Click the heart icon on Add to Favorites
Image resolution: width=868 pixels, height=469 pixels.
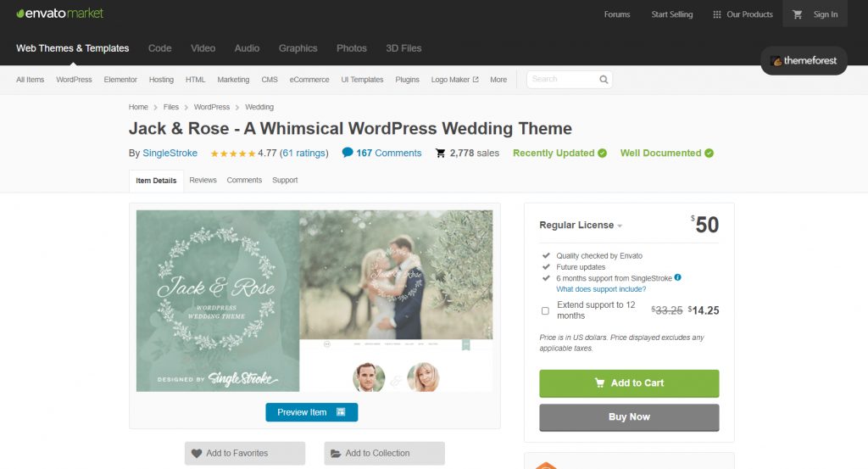197,453
